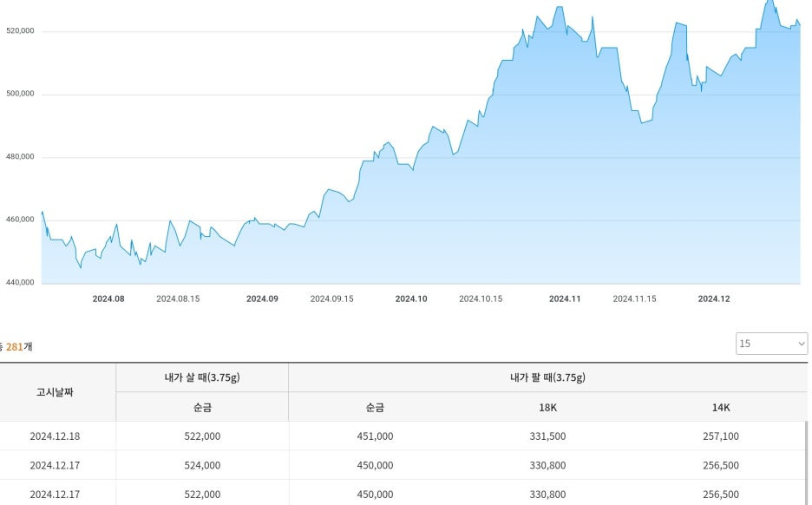
Task: Click 450,000 in the 524,000 row
Action: pyautogui.click(x=375, y=465)
